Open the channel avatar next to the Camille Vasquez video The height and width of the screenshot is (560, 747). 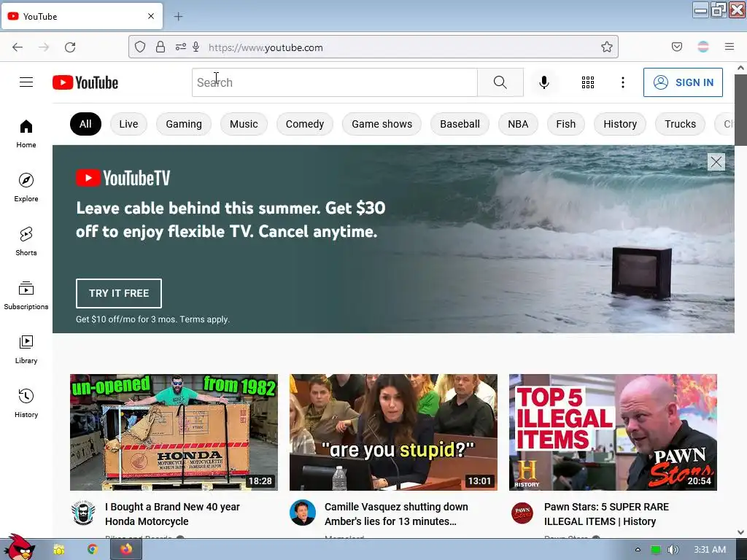click(303, 513)
